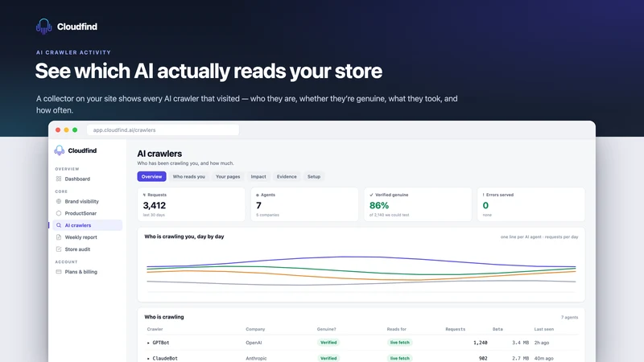This screenshot has height=362, width=644.
Task: Click the Genuine? column header
Action: coord(327,329)
